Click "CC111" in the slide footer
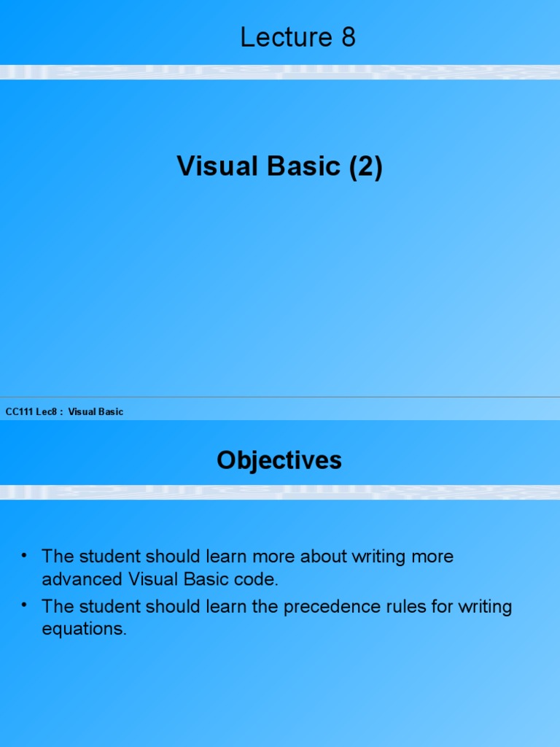 19,412
